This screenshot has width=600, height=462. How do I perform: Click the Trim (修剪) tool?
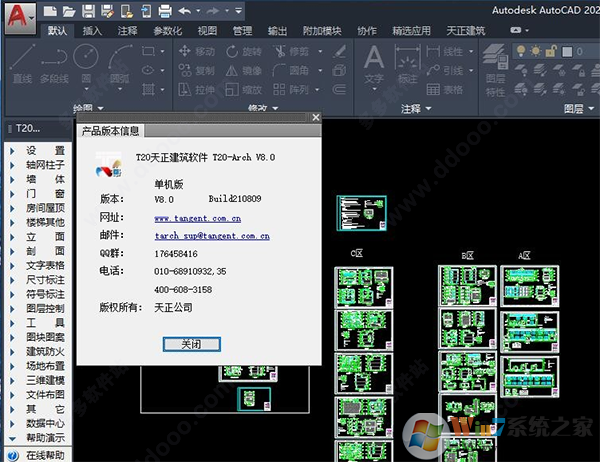(292, 51)
